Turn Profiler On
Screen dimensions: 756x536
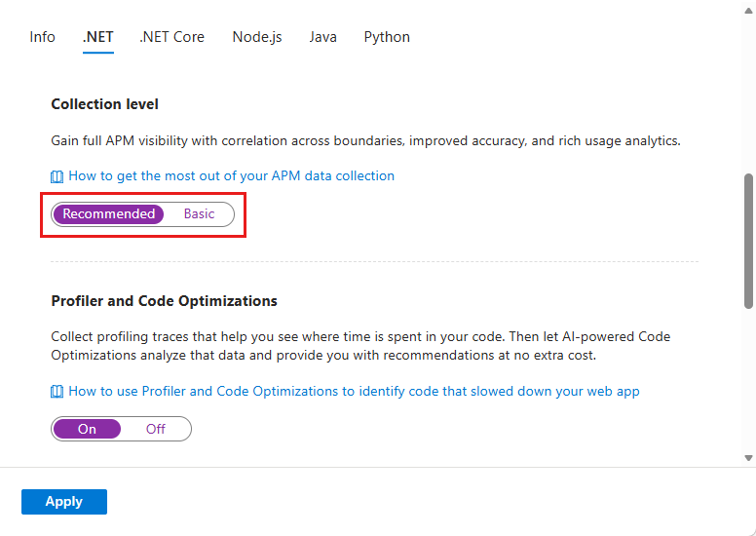click(x=87, y=429)
